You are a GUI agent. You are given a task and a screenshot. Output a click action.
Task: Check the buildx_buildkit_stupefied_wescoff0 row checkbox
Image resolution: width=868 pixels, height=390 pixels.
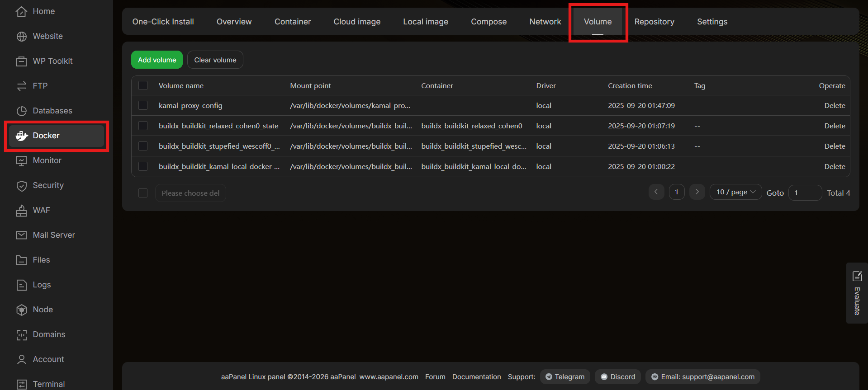tap(143, 146)
